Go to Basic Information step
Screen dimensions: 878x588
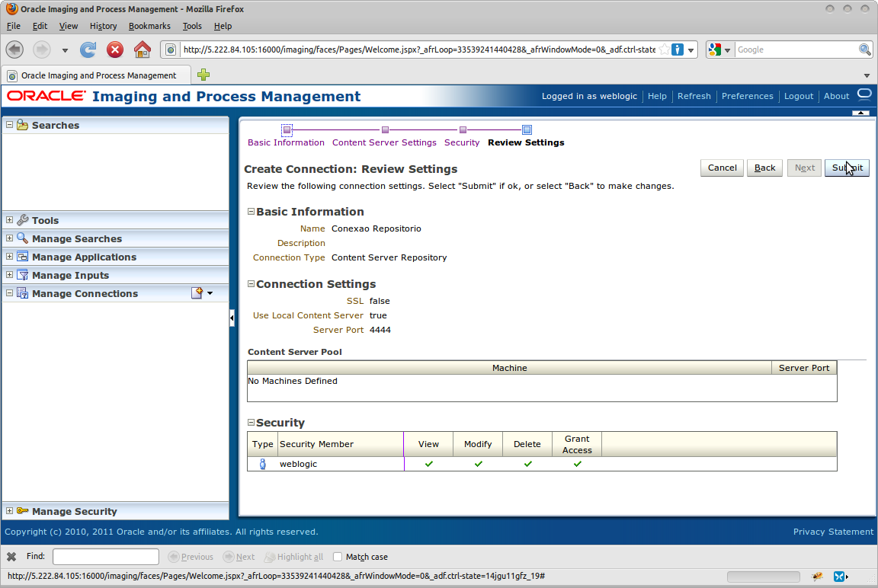point(286,142)
